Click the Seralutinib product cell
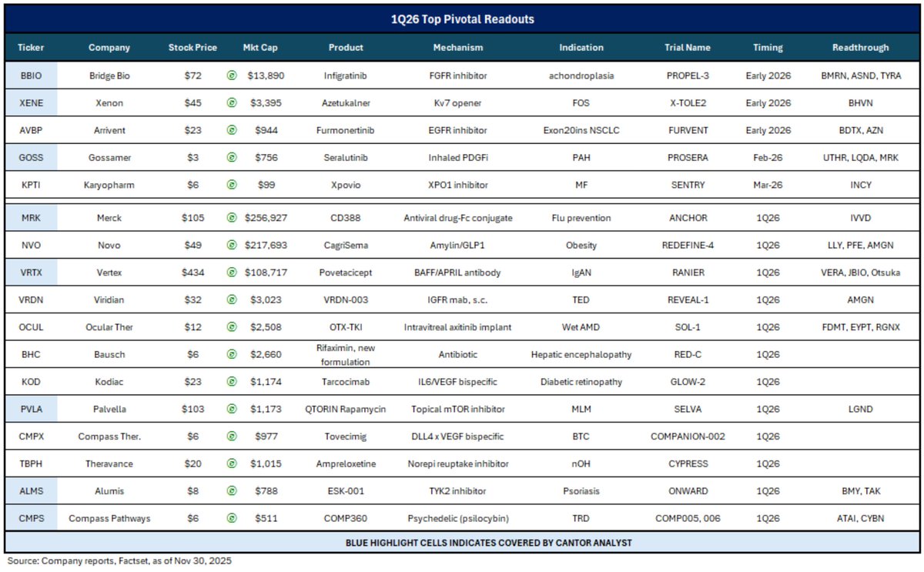 (x=346, y=158)
